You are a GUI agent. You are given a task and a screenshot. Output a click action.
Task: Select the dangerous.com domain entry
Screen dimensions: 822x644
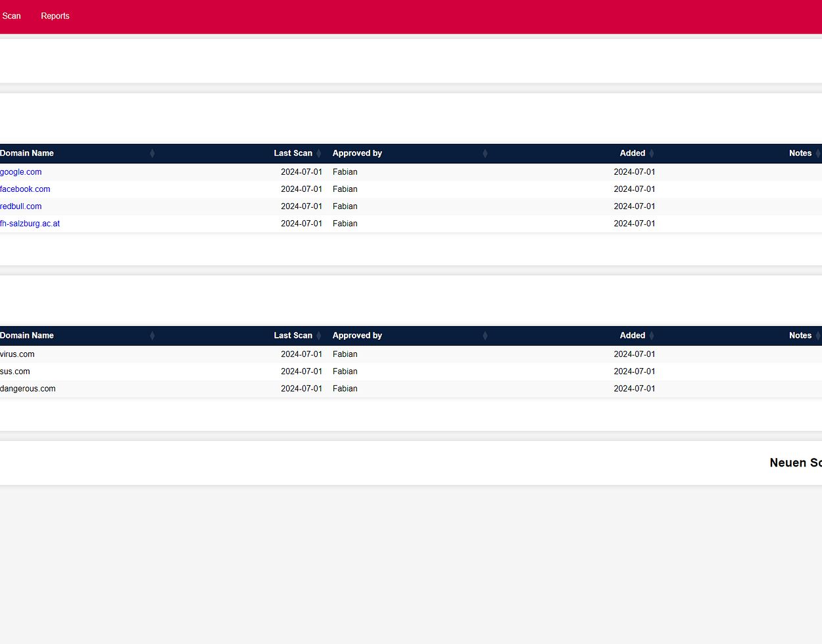[28, 388]
